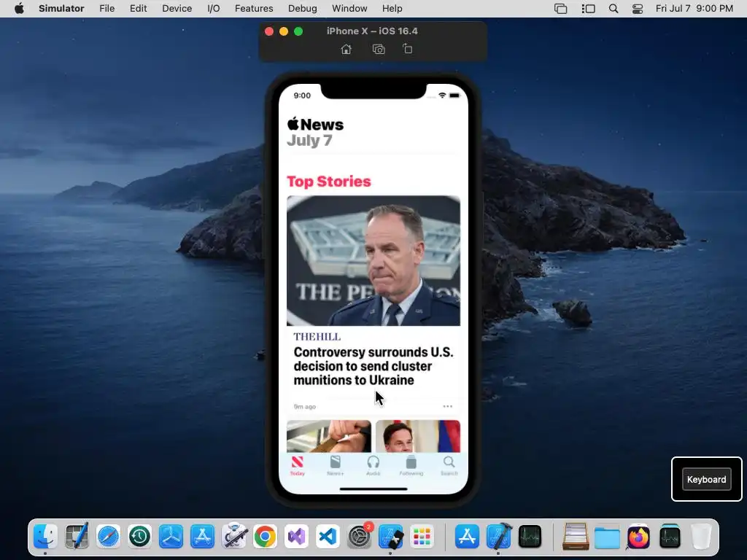
Task: Open the Help menu
Action: pyautogui.click(x=392, y=9)
